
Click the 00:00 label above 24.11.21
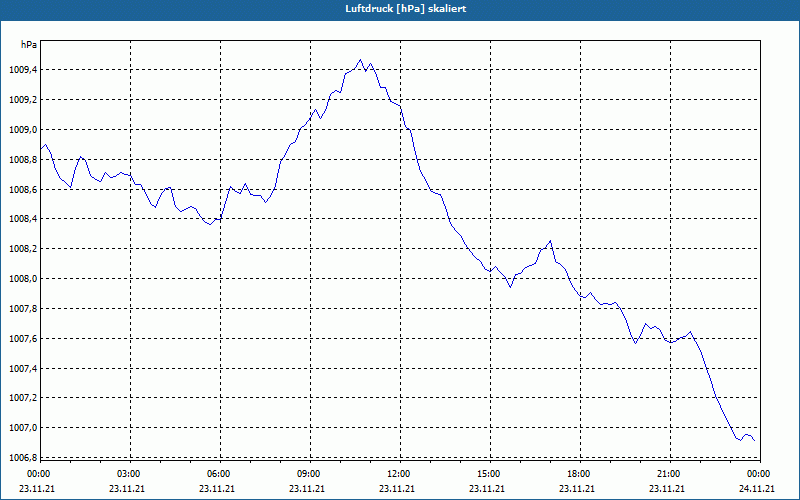tap(759, 474)
